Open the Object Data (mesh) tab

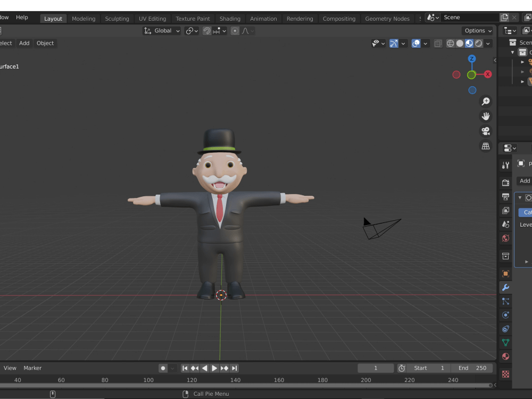click(505, 343)
